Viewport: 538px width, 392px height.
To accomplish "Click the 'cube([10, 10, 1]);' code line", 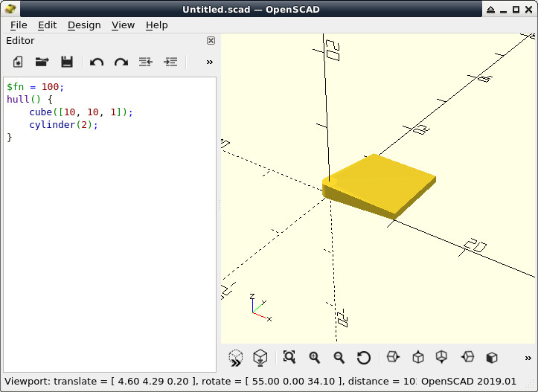I will click(x=81, y=112).
